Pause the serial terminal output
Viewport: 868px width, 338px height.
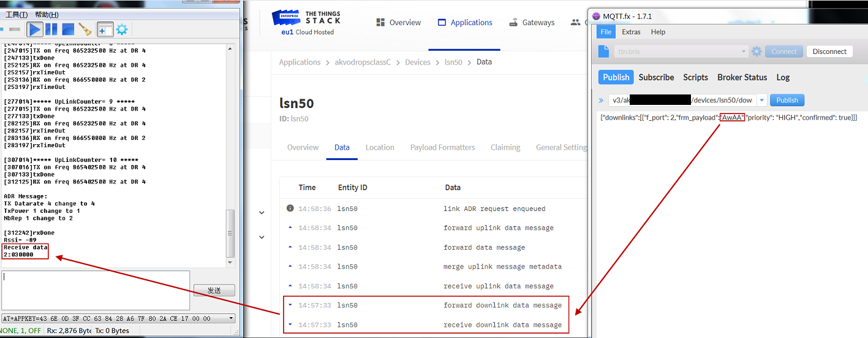click(x=51, y=29)
